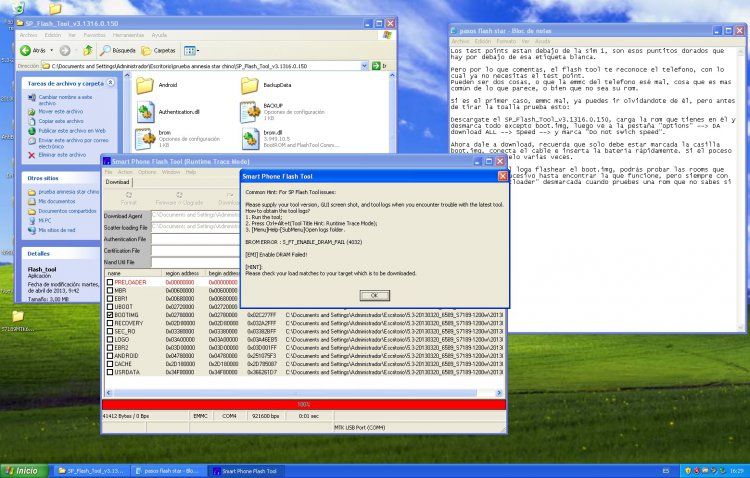Open the Favoritos menu in Explorer

(94, 35)
